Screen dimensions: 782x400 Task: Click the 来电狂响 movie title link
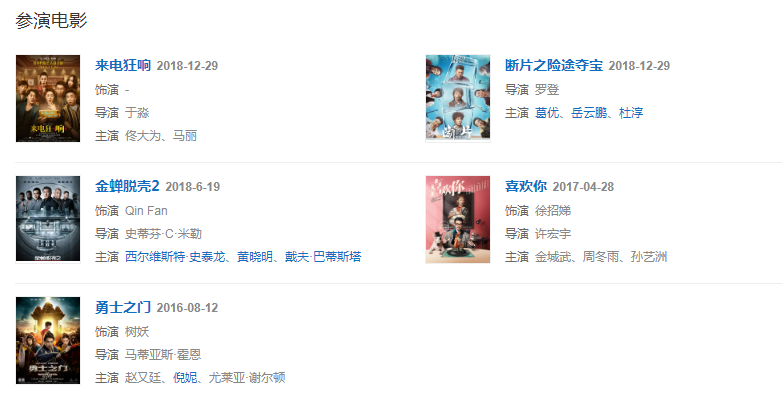123,65
